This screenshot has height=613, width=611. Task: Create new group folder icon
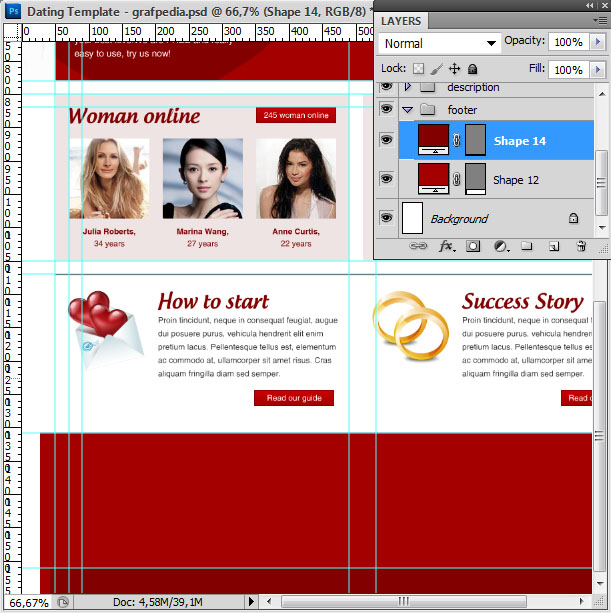pyautogui.click(x=527, y=246)
